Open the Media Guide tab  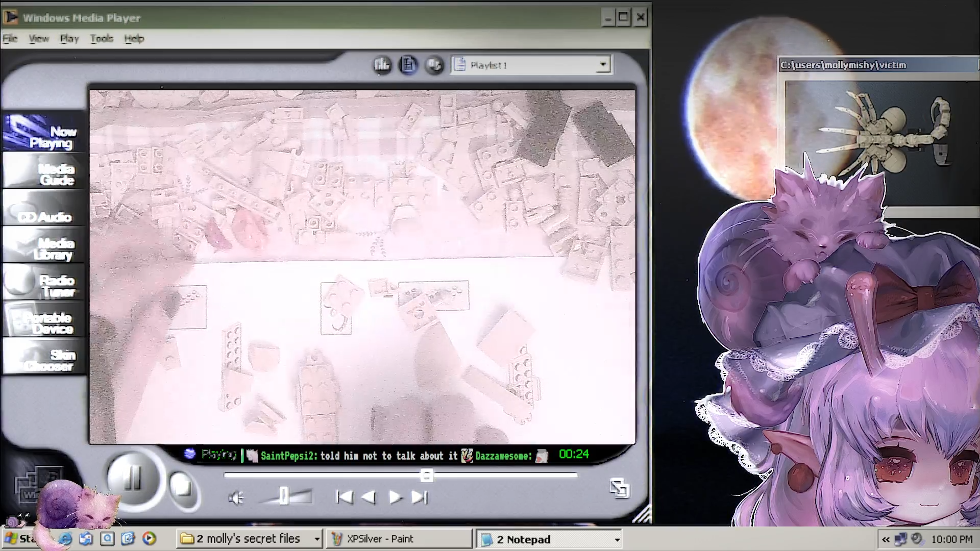pos(44,171)
